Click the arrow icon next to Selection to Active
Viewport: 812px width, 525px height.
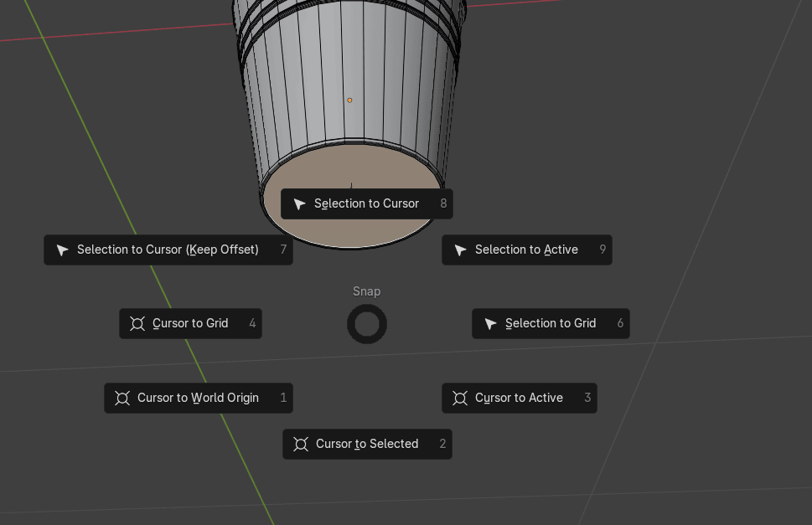click(x=461, y=250)
